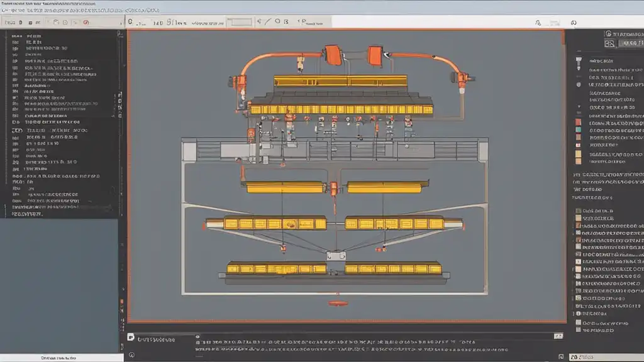Select the left orange housing on top of the model
The height and width of the screenshot is (362, 644).
333,55
